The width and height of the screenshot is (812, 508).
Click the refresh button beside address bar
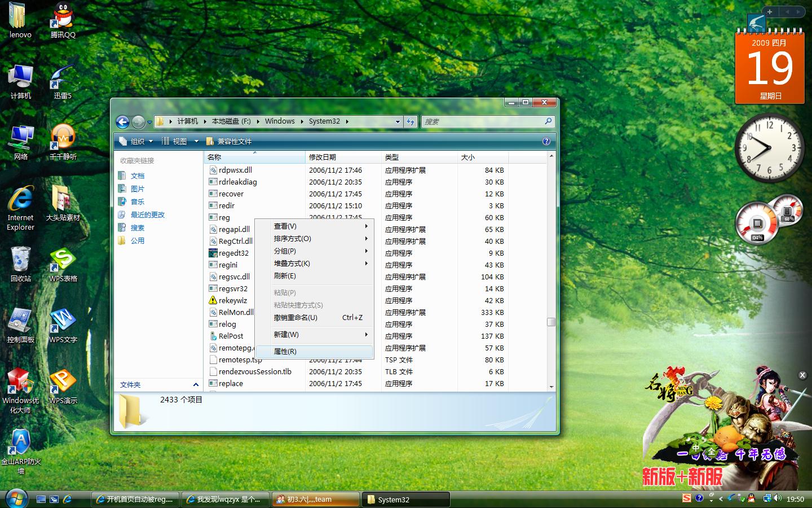[x=411, y=121]
